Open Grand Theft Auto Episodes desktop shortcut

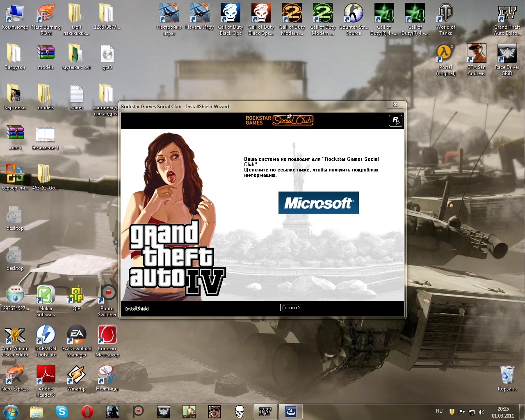[507, 19]
